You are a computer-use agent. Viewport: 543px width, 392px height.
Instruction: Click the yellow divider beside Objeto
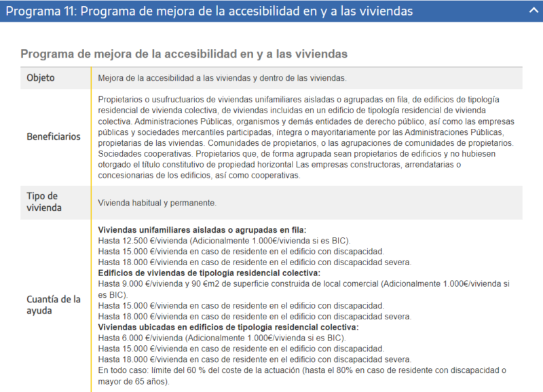(92, 77)
